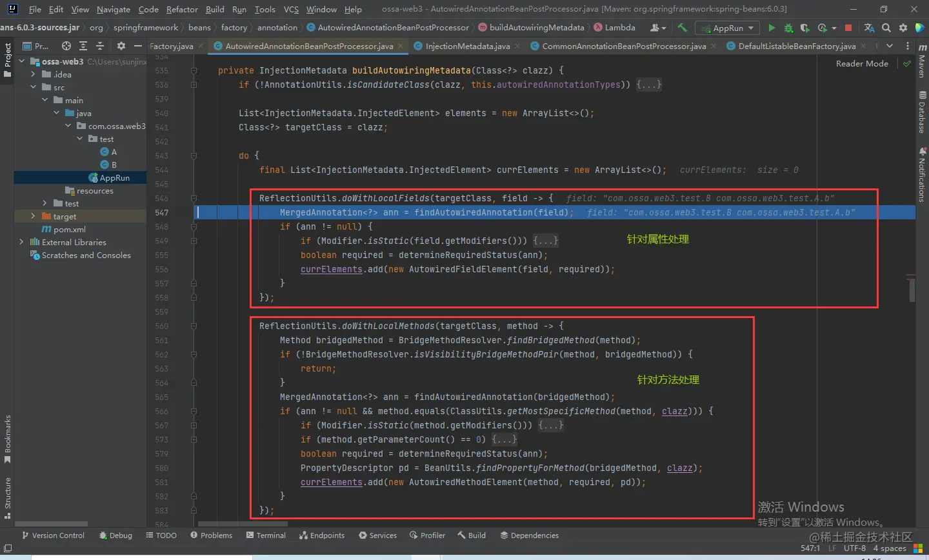Click the green inspection checkmark in editor
929x560 pixels.
click(x=907, y=63)
